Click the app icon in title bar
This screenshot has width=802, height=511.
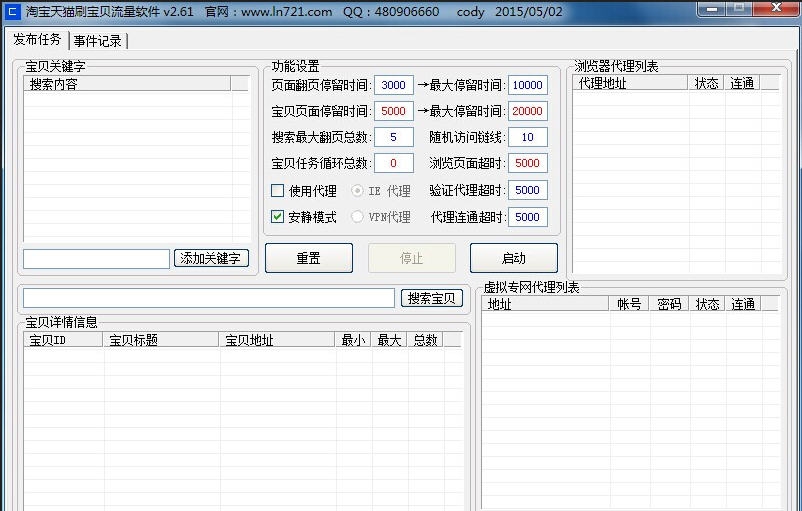click(x=12, y=12)
